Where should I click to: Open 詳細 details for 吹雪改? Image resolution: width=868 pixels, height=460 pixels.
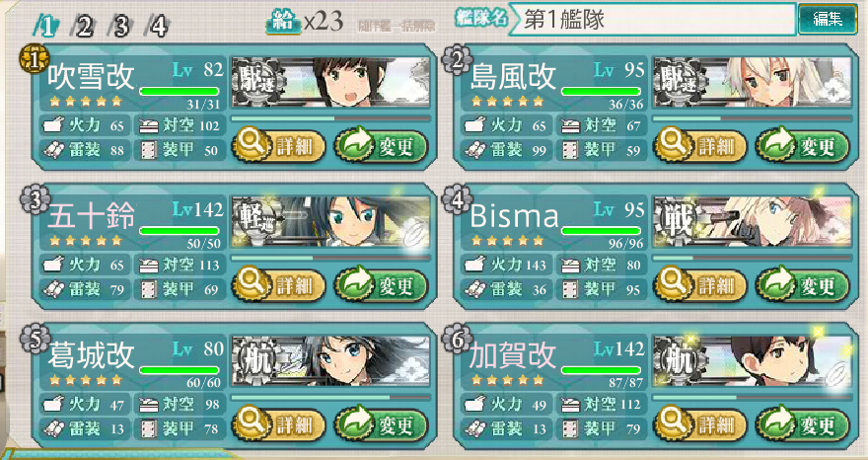279,146
